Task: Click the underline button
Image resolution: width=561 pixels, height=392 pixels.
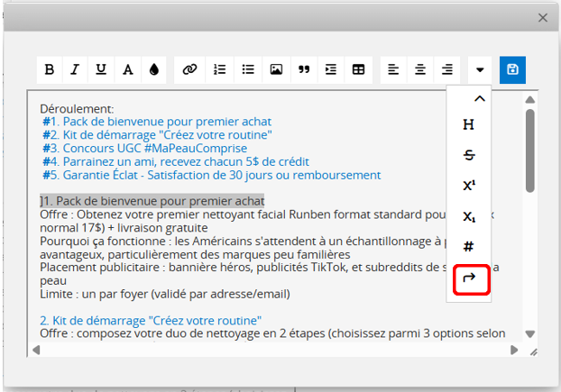Action: [101, 69]
